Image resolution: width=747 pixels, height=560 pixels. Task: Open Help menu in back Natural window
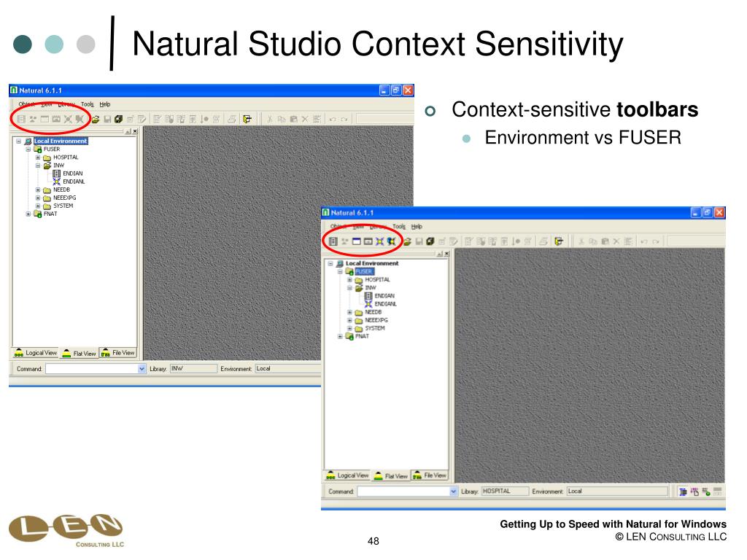click(105, 104)
